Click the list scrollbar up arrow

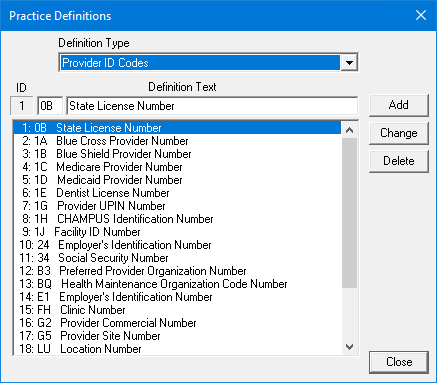point(349,130)
